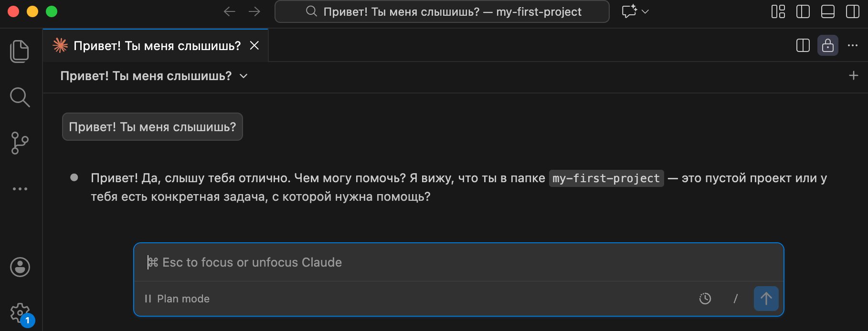Click the Claude spark icon on the tab
868x331 pixels.
point(61,45)
